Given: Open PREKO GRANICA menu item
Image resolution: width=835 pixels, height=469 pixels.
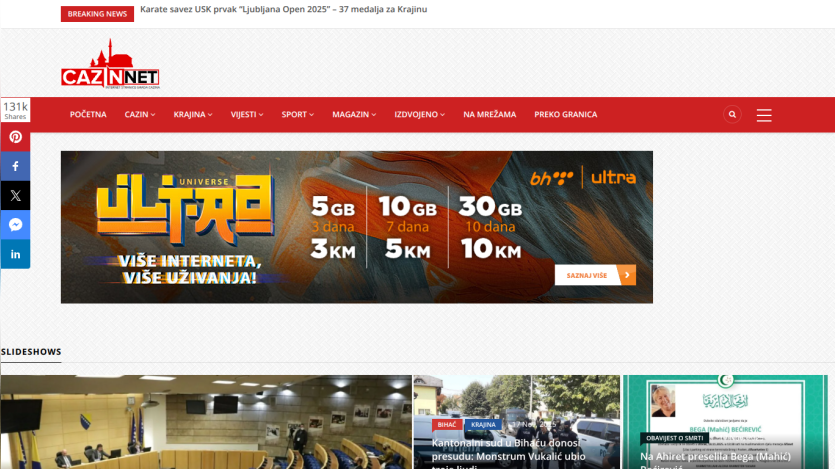Looking at the screenshot, I should [566, 114].
